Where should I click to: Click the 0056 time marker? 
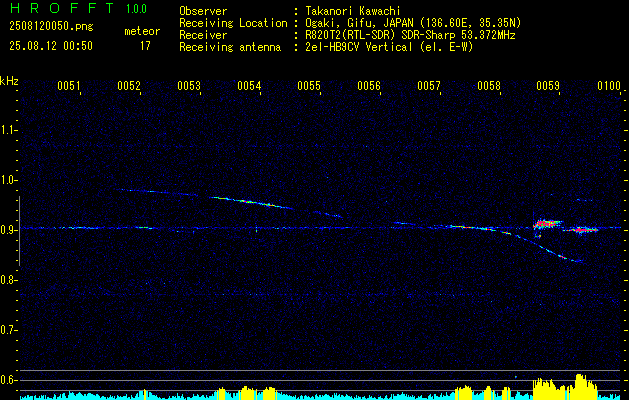coord(369,85)
